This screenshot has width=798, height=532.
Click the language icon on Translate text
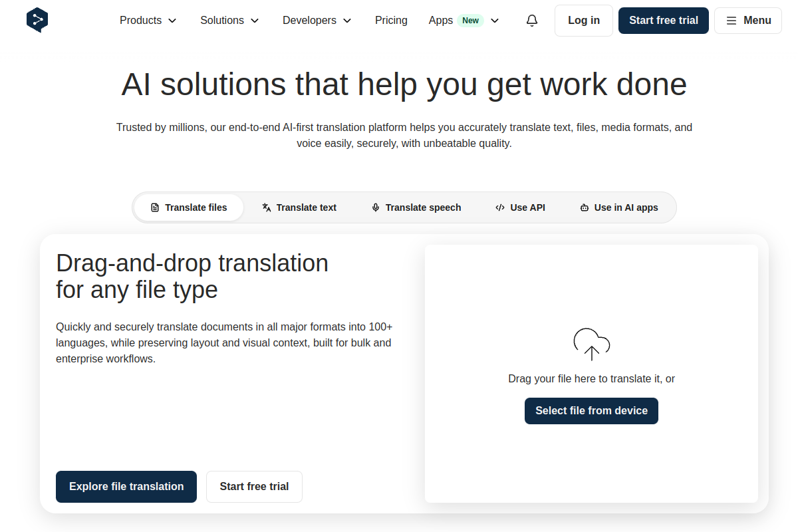coord(267,207)
